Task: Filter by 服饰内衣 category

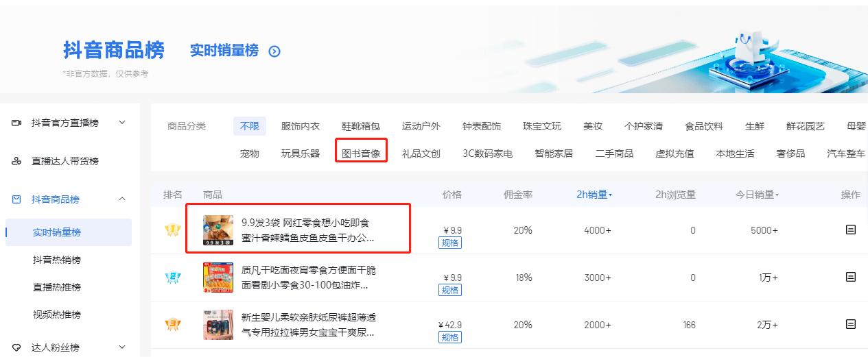Action: [301, 126]
